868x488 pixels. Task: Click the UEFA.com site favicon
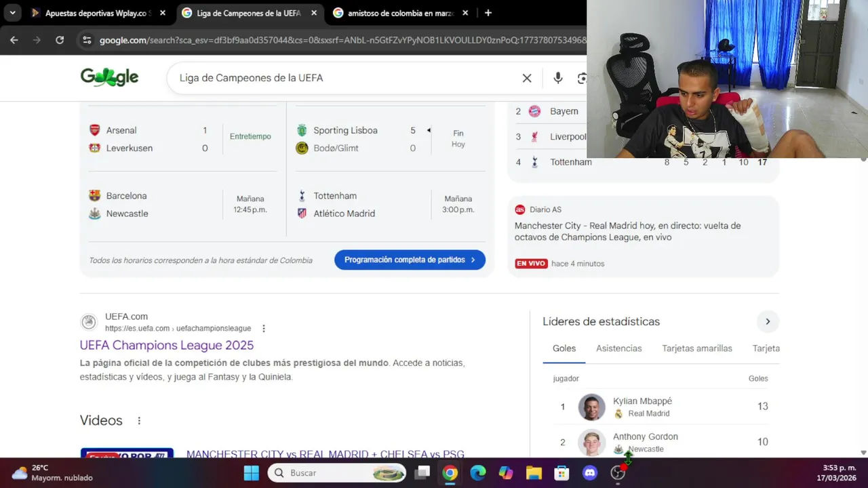89,322
